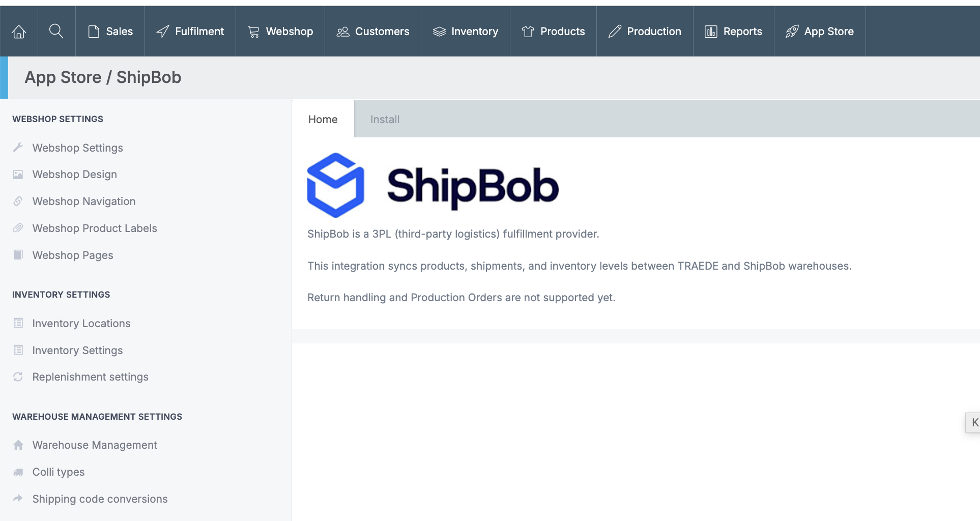The height and width of the screenshot is (521, 980).
Task: Click the house icon beside Warehouse Management
Action: coord(18,445)
